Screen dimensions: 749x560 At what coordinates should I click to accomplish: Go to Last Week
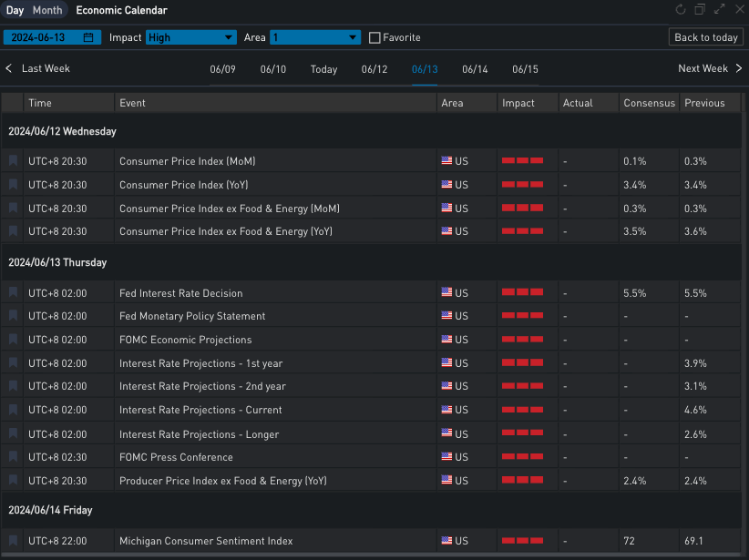click(x=37, y=68)
